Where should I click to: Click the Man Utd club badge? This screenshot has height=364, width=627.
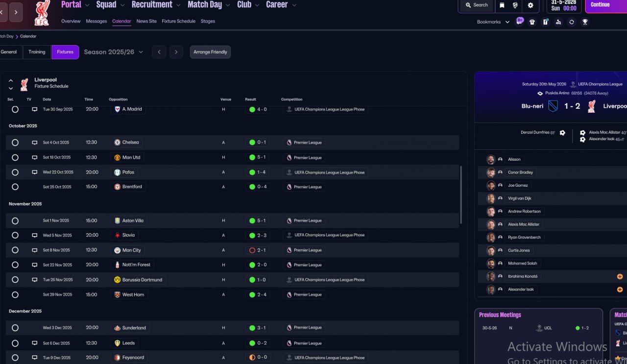point(117,158)
